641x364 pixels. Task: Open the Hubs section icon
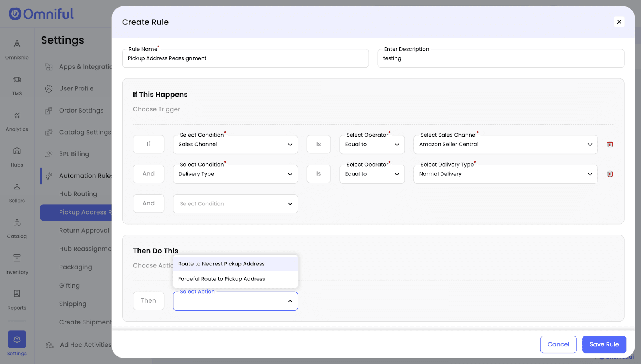click(17, 151)
